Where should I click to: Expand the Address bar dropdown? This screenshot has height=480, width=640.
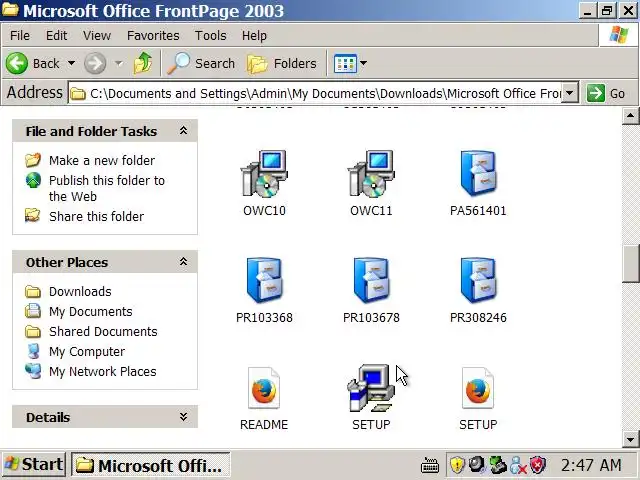coord(570,93)
